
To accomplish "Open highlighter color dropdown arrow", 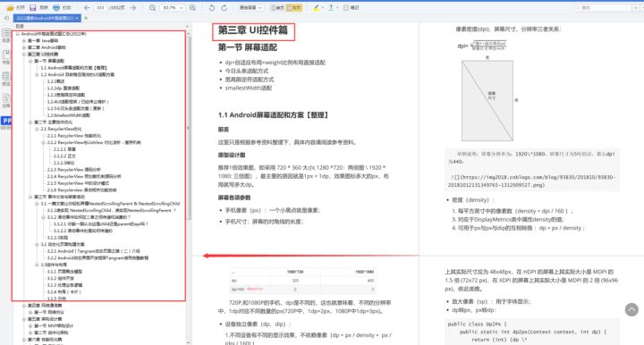I will tap(322, 8).
